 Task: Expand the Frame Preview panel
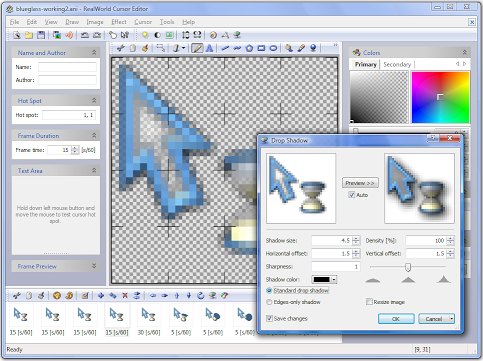94,266
